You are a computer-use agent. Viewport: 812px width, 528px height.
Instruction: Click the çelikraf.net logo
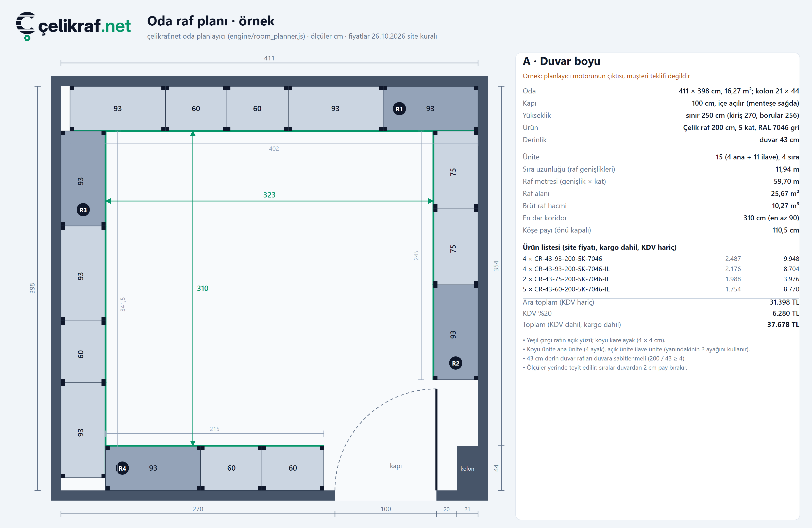pos(73,26)
